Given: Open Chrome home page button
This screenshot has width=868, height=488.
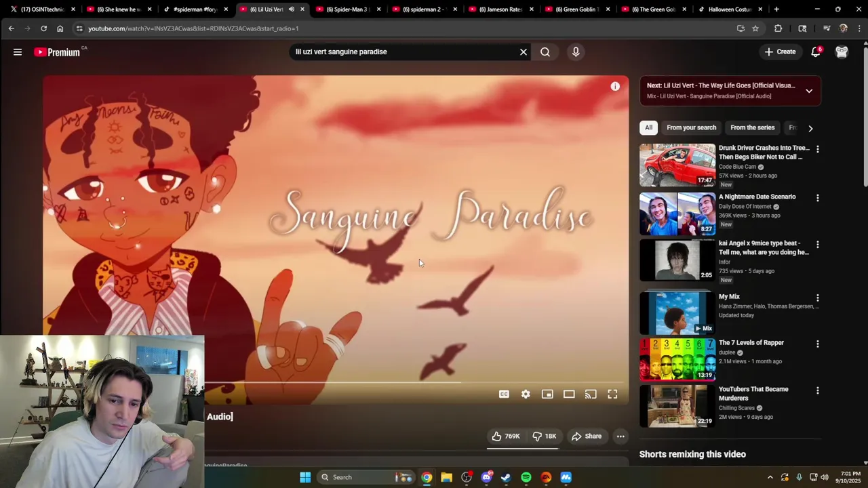Looking at the screenshot, I should 60,28.
